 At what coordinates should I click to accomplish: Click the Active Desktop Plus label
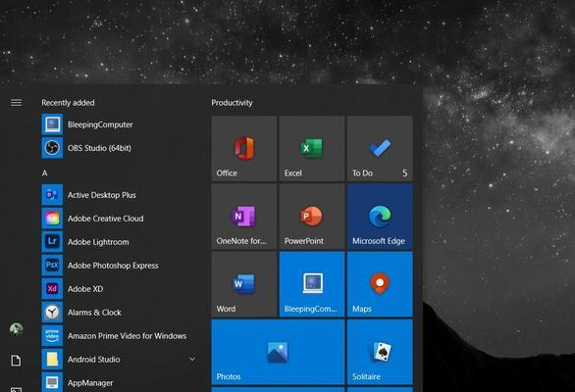click(x=102, y=195)
